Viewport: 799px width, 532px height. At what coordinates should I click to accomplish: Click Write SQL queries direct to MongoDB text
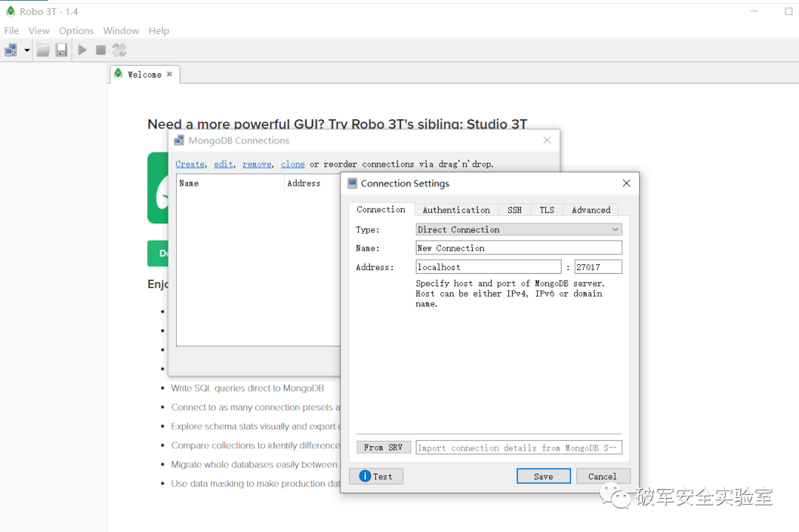point(247,388)
